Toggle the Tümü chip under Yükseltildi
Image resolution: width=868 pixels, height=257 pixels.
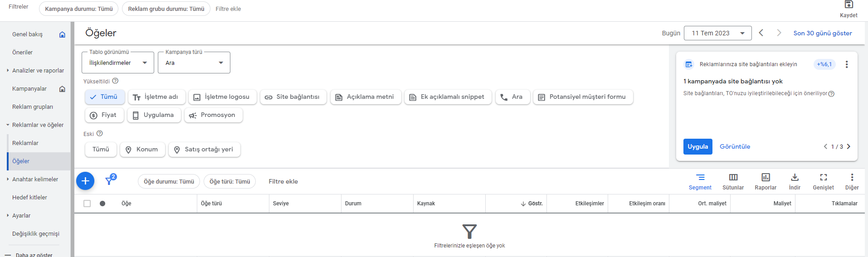(x=105, y=97)
